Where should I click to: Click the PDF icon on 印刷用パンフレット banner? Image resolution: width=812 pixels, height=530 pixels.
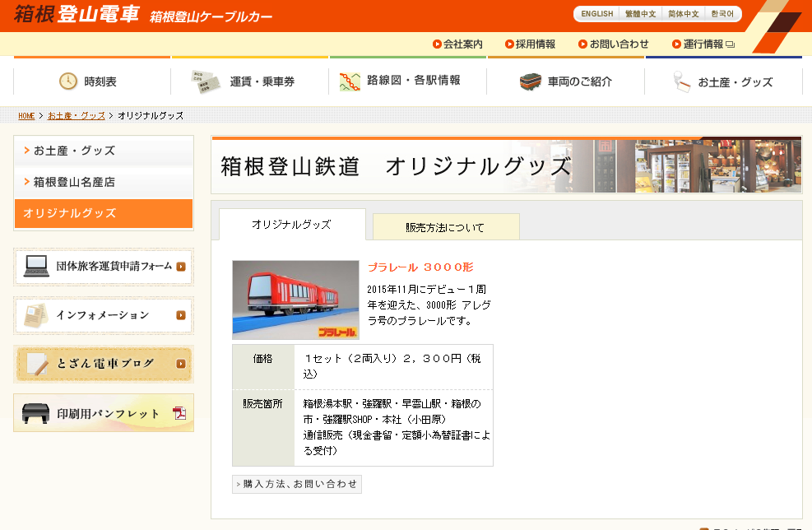point(179,413)
